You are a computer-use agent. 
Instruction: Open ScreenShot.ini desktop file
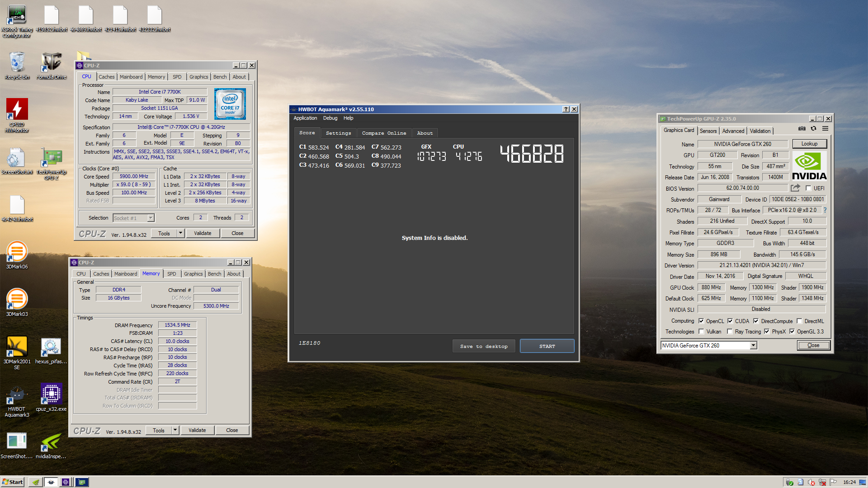pyautogui.click(x=17, y=160)
